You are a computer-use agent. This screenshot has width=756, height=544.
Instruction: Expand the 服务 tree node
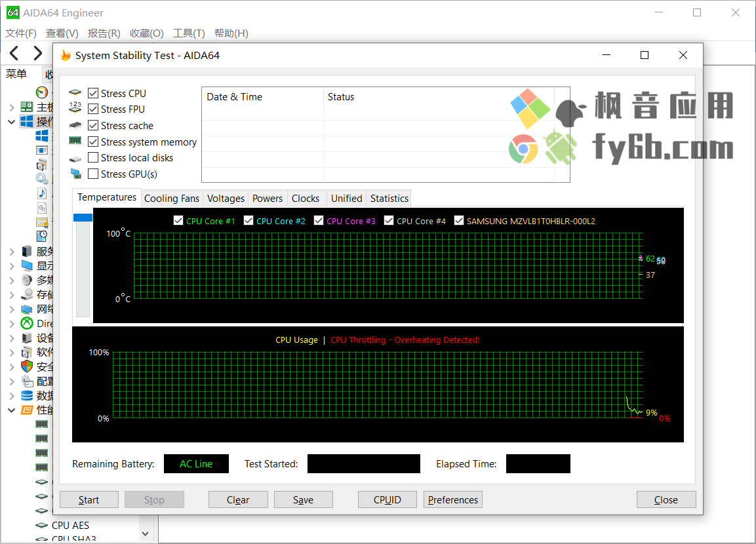(12, 252)
